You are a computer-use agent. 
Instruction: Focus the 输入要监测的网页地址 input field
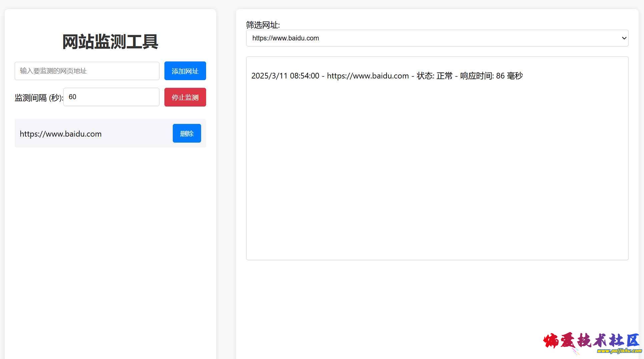tap(87, 71)
